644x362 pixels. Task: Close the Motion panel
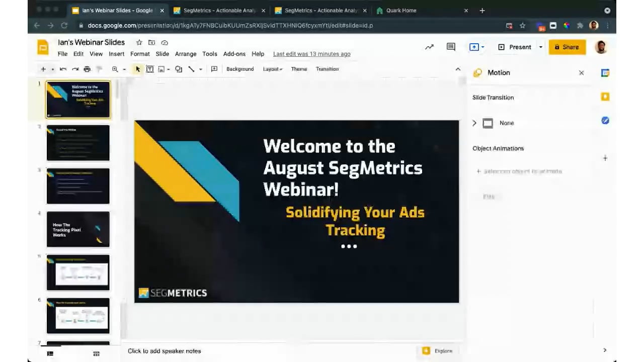[x=582, y=73]
